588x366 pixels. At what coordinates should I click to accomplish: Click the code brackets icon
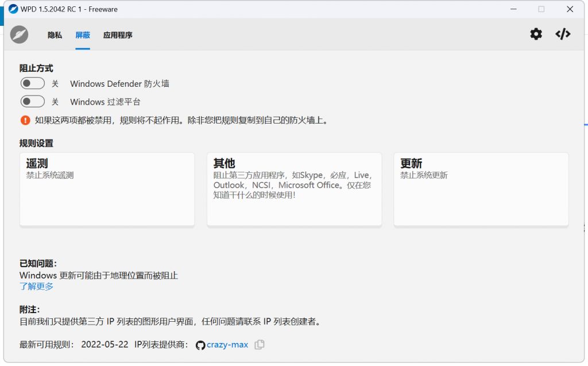(563, 34)
